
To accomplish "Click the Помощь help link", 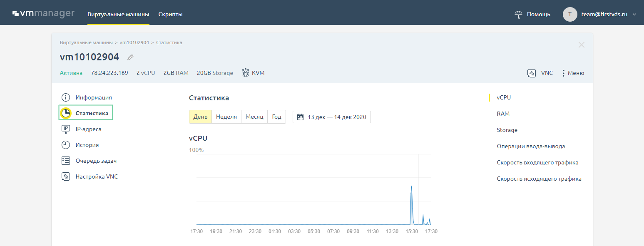I will (539, 14).
